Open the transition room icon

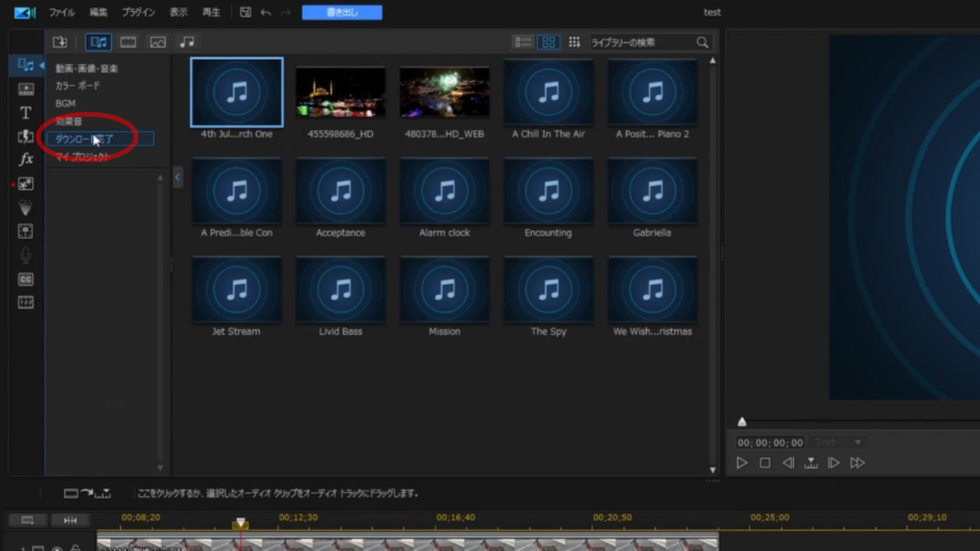click(26, 136)
